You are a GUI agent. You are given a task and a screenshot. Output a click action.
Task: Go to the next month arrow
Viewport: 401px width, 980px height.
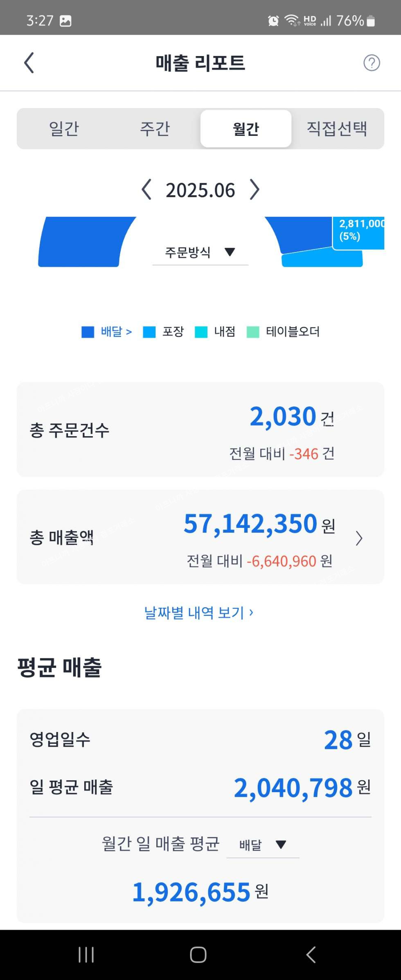coord(255,190)
